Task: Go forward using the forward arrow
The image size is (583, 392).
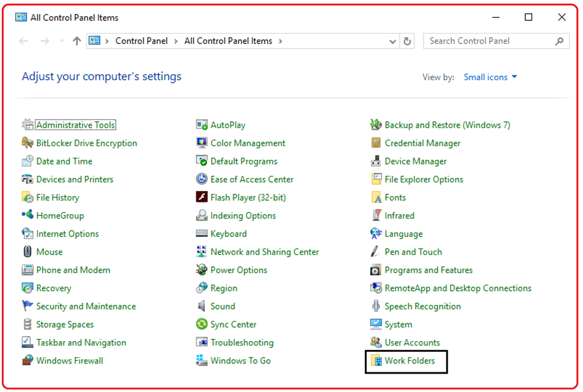Action: pyautogui.click(x=45, y=41)
